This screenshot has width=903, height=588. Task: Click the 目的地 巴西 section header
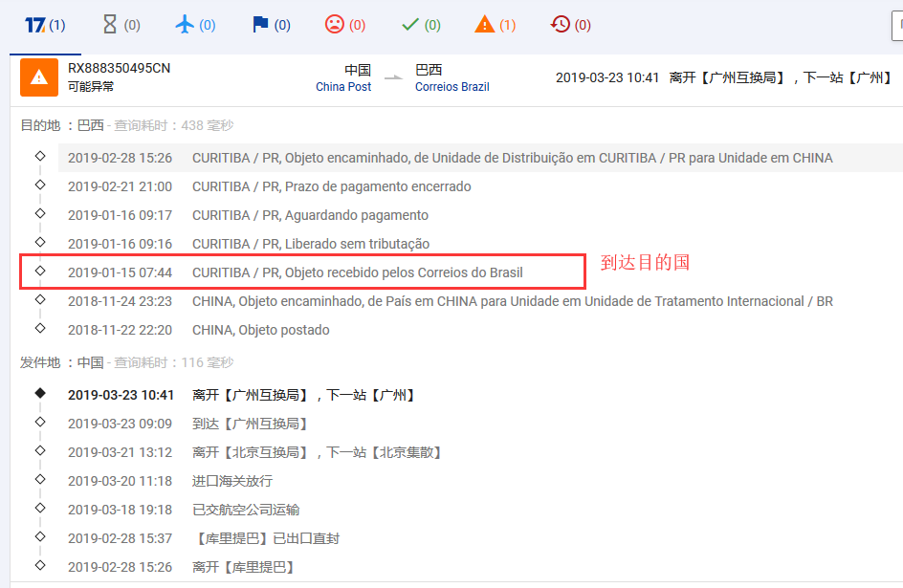[x=63, y=125]
